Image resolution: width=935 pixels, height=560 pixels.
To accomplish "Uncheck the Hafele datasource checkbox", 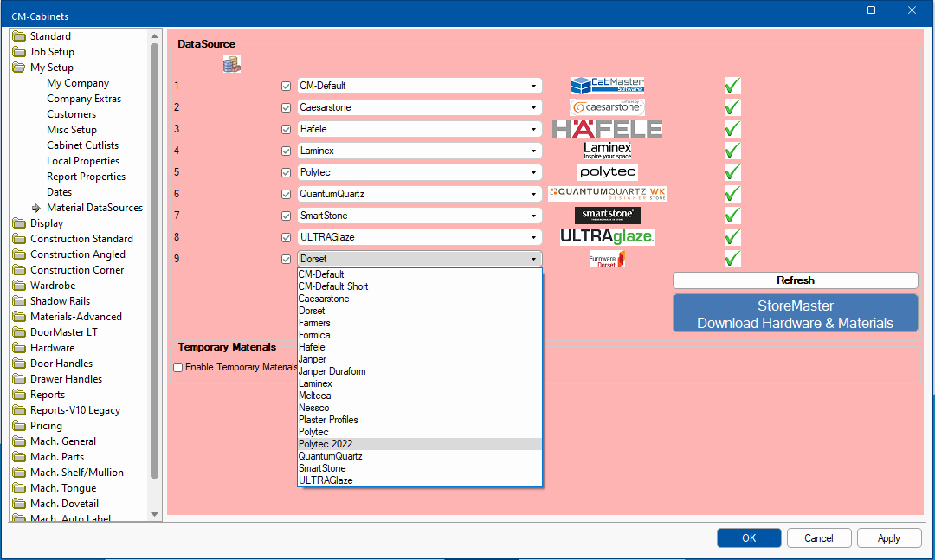I will coord(287,129).
